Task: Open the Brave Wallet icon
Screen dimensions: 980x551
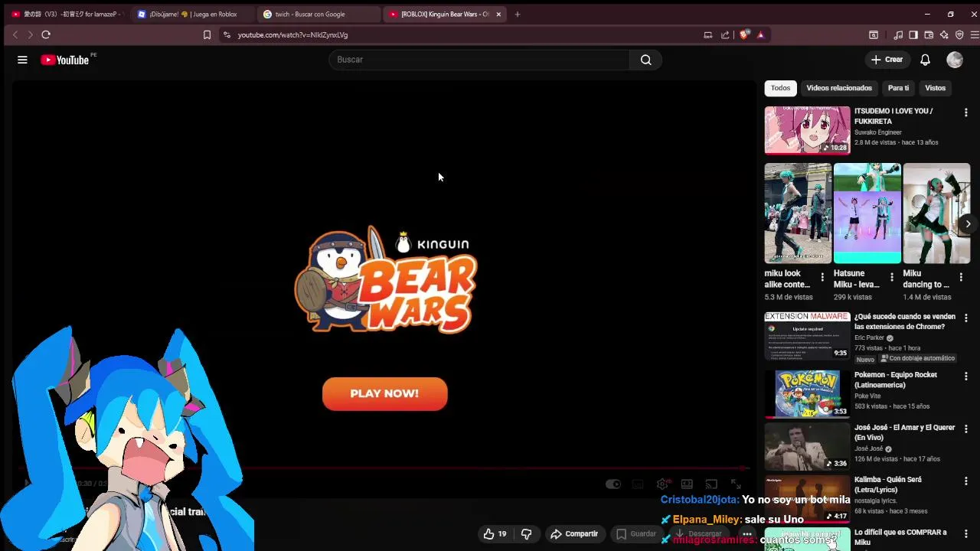Action: click(x=929, y=34)
